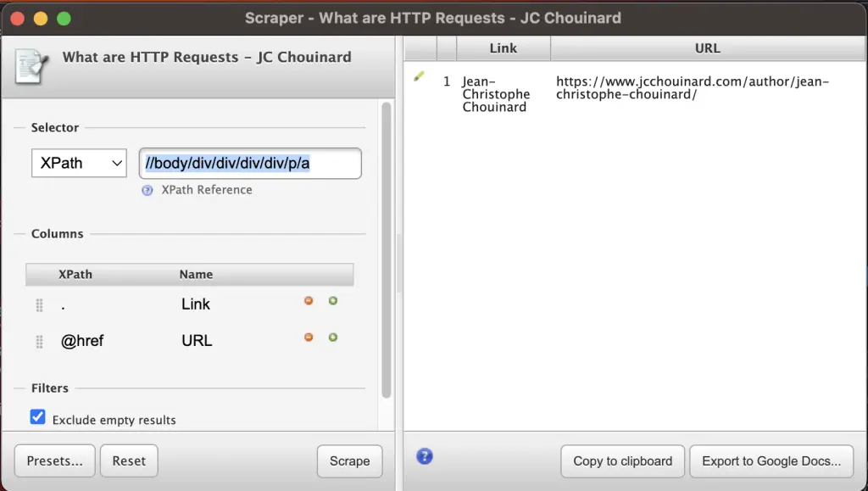
Task: Open the XPath selector type dropdown
Action: [x=79, y=164]
